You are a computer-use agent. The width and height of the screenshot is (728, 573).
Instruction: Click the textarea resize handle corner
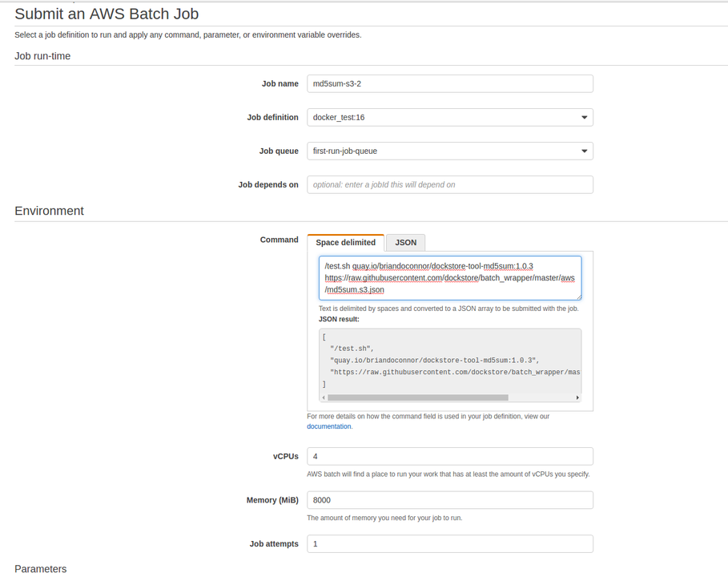point(578,297)
